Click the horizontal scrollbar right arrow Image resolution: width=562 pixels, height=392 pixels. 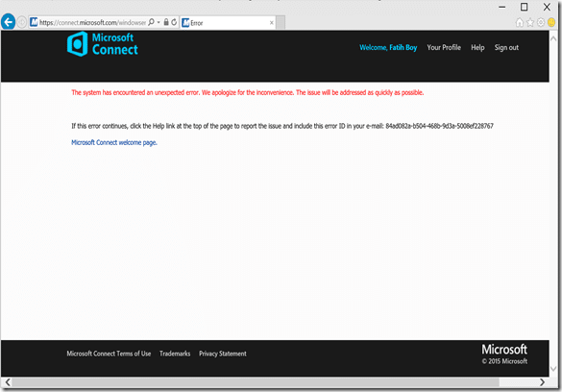pyautogui.click(x=542, y=382)
